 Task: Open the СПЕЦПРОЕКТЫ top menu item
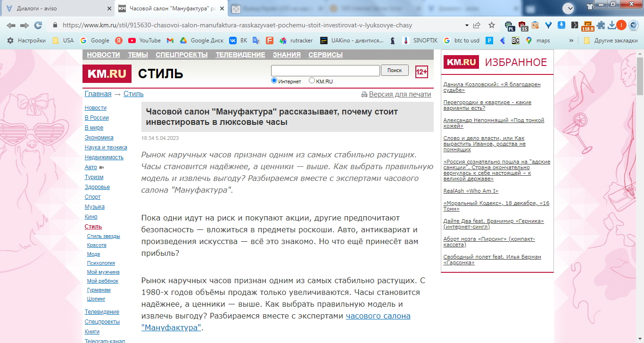(x=182, y=55)
